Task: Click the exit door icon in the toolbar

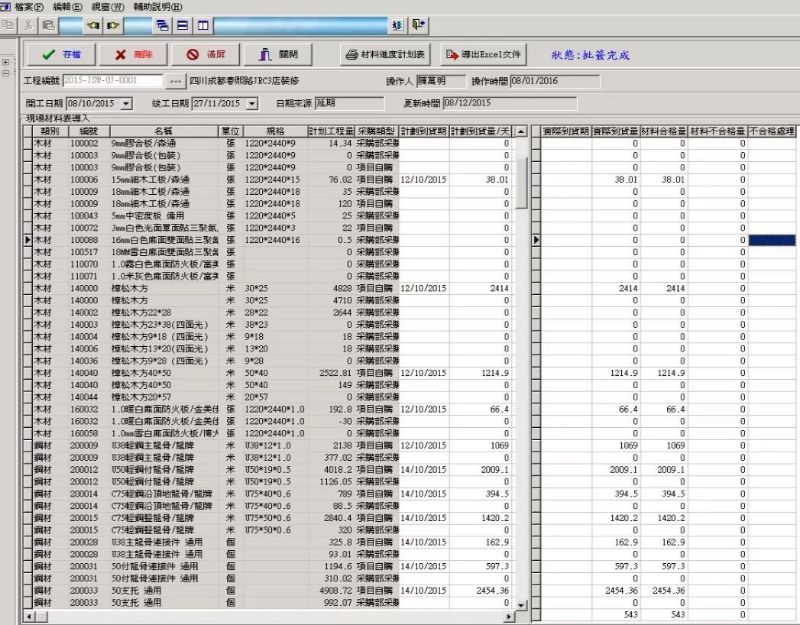Action: pos(419,25)
